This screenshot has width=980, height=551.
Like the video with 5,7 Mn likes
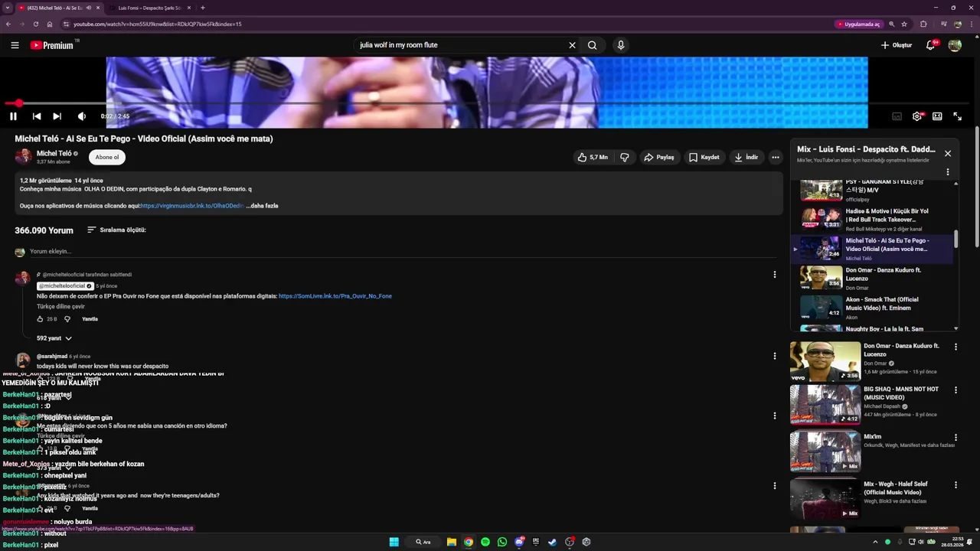[x=593, y=157]
